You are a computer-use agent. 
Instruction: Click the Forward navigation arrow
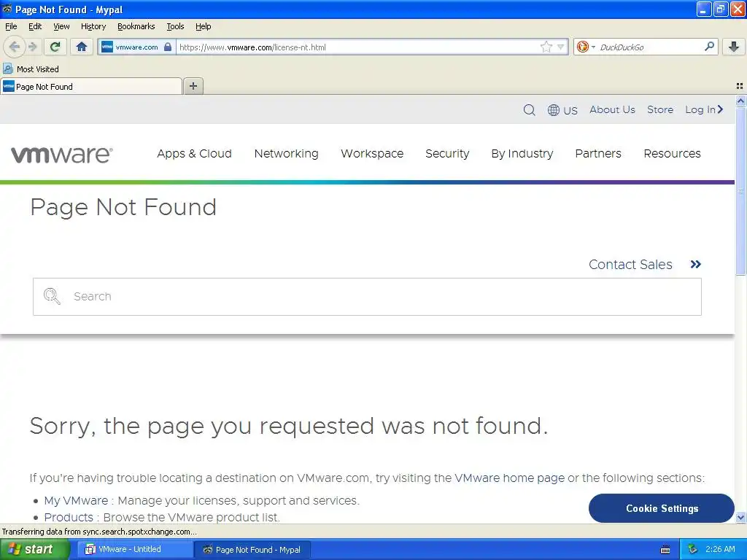32,47
